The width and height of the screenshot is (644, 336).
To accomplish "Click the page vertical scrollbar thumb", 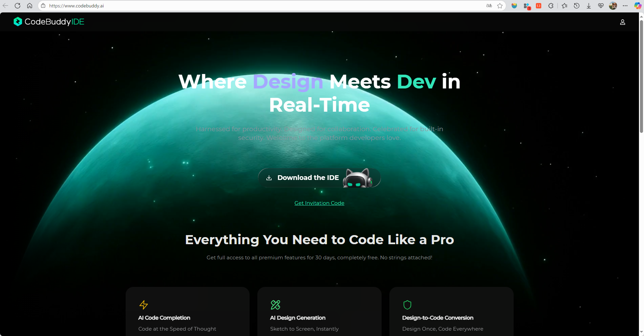I will (641, 77).
